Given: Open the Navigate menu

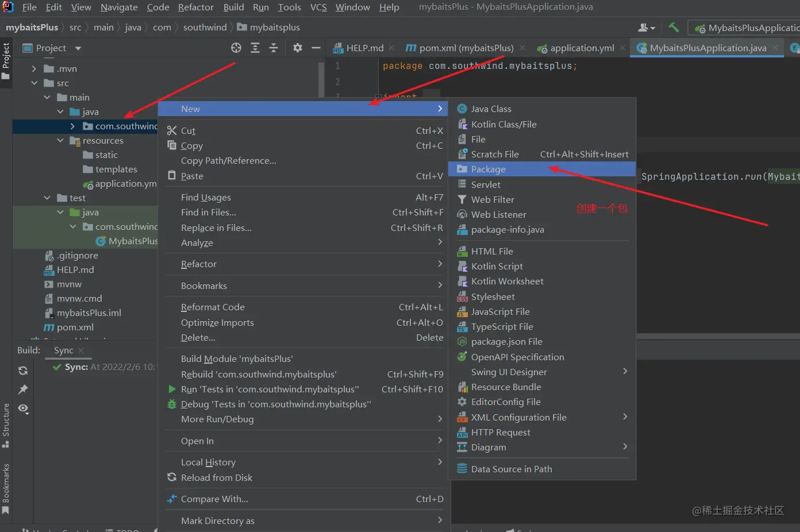Looking at the screenshot, I should (x=119, y=7).
